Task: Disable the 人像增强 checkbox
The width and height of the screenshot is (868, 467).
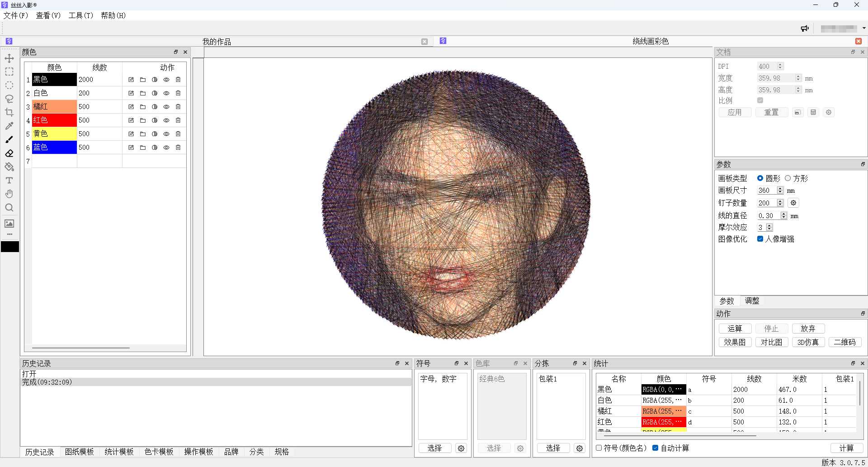Action: pyautogui.click(x=760, y=239)
